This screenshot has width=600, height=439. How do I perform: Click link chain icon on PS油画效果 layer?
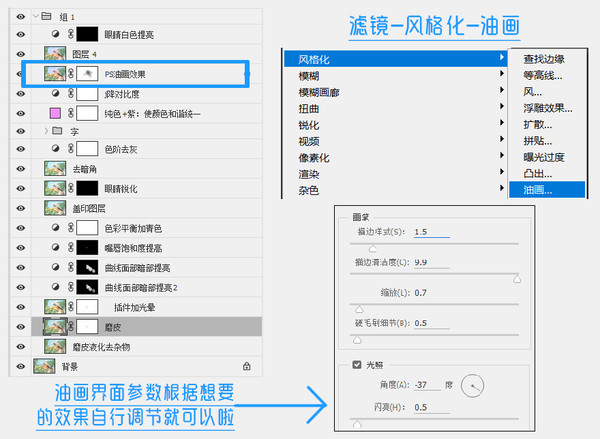pyautogui.click(x=71, y=73)
